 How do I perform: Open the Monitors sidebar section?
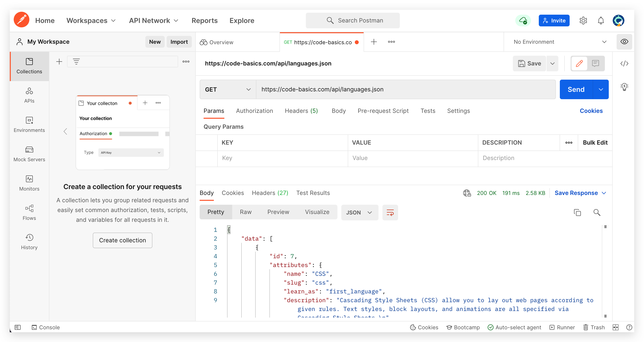click(x=29, y=183)
